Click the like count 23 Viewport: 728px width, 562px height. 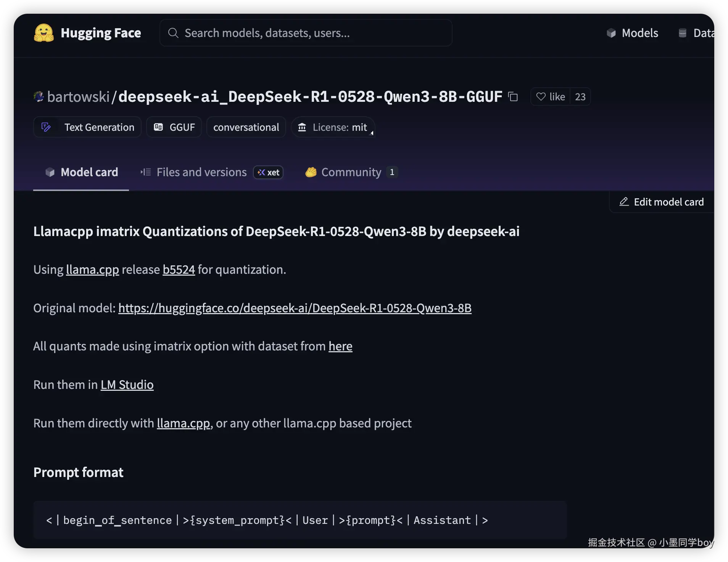tap(580, 97)
